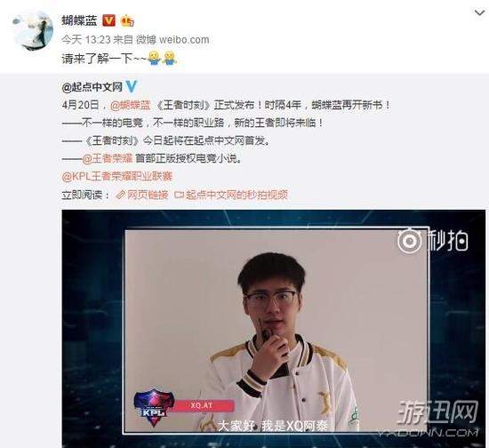Click the membership crown badge icon
Image resolution: width=489 pixels, height=448 pixels.
pyautogui.click(x=127, y=20)
